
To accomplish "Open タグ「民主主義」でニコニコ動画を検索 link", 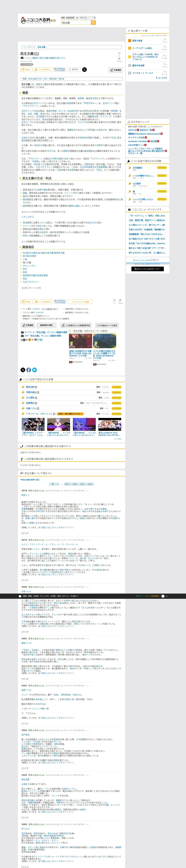I will click(43, 336).
